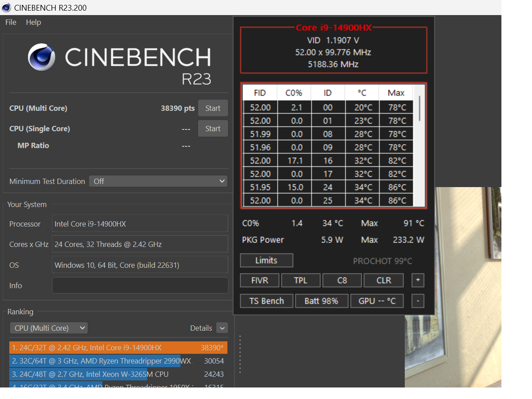This screenshot has width=532, height=399.
Task: Open the Help menu
Action: tap(33, 22)
